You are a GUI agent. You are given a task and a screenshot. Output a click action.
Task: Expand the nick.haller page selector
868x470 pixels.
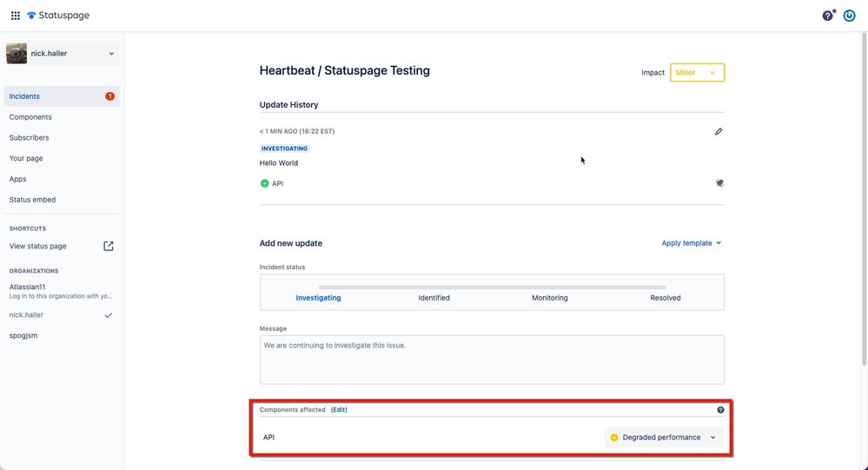click(x=62, y=54)
